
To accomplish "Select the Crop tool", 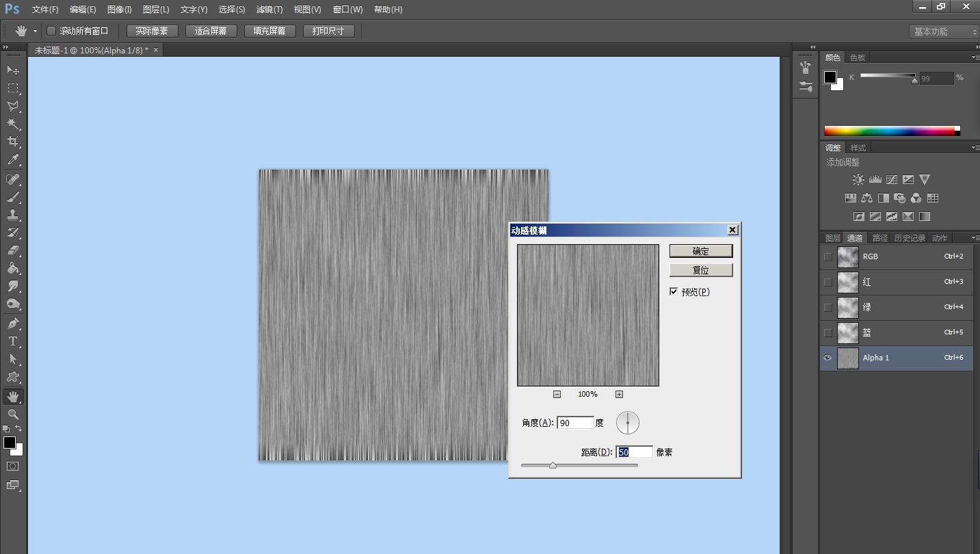I will [x=13, y=142].
